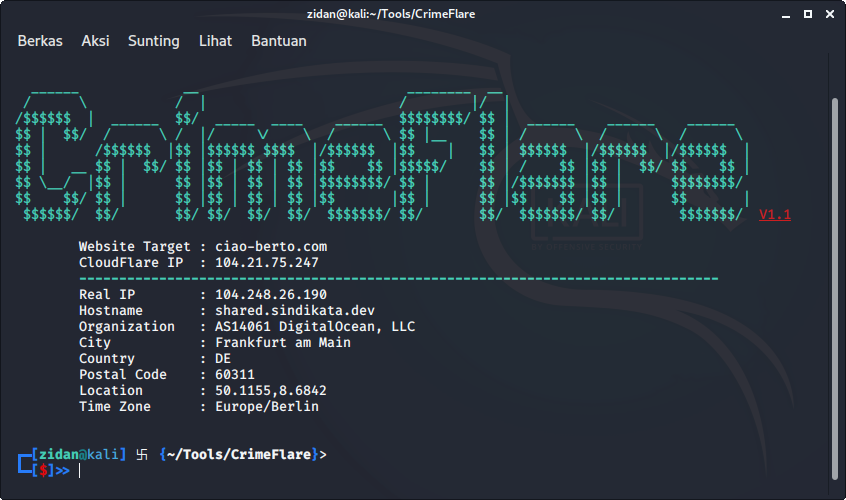Open the Berkas menu

tap(40, 41)
